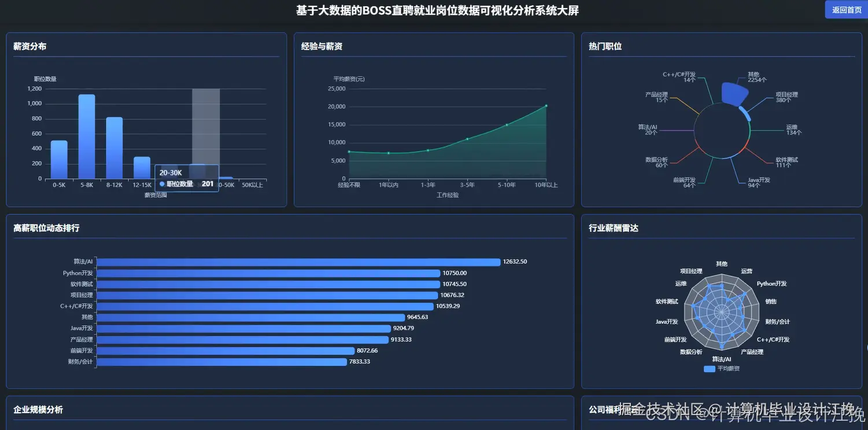Click the 12632.50 value label
The height and width of the screenshot is (430, 868).
(x=515, y=262)
